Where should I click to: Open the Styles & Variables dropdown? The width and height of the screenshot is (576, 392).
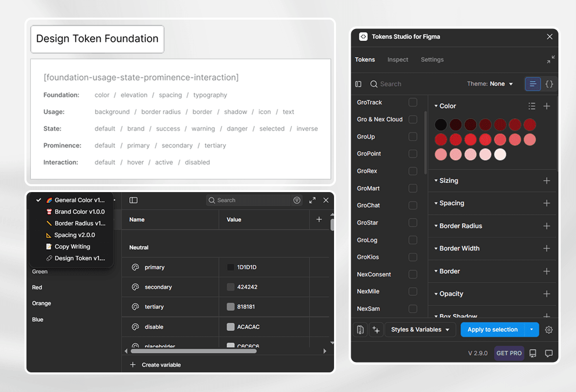pyautogui.click(x=420, y=330)
